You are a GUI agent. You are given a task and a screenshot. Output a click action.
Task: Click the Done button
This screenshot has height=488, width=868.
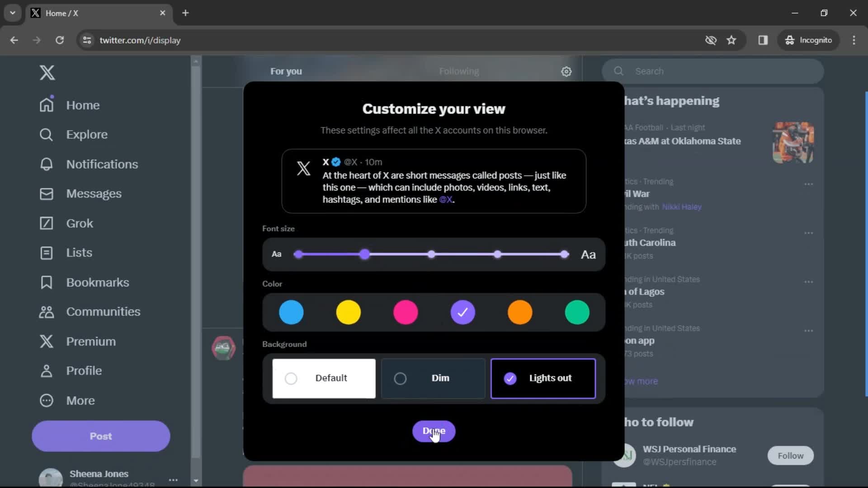(x=434, y=431)
